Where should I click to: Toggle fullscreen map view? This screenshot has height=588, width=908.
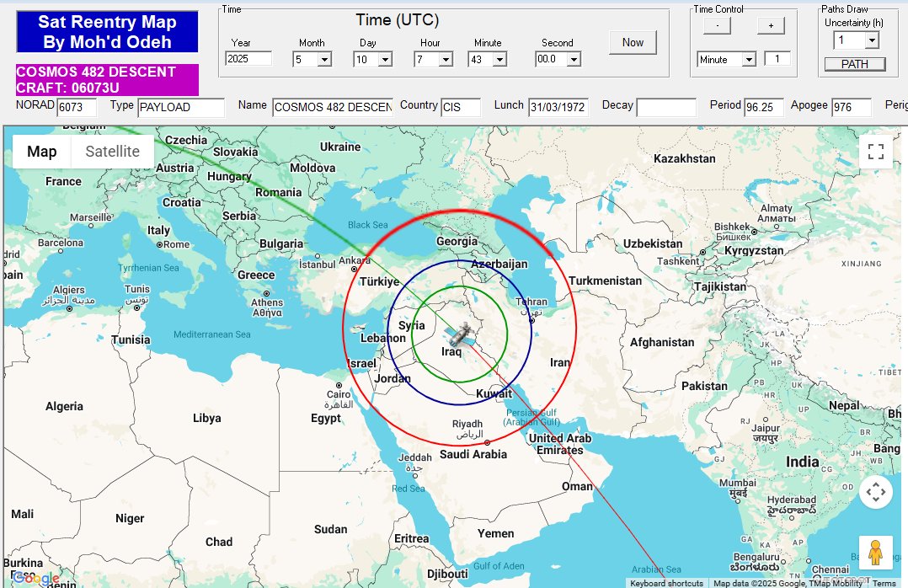click(x=875, y=152)
